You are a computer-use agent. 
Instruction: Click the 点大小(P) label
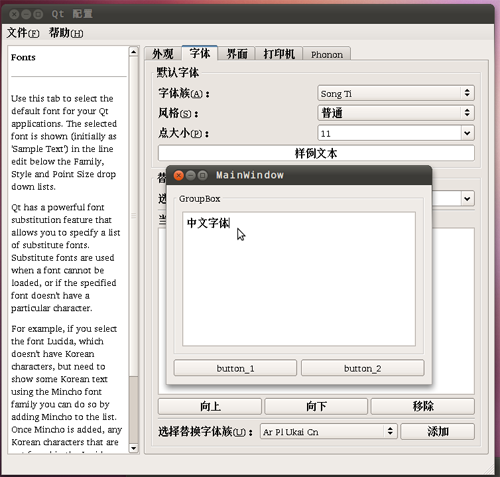click(184, 133)
